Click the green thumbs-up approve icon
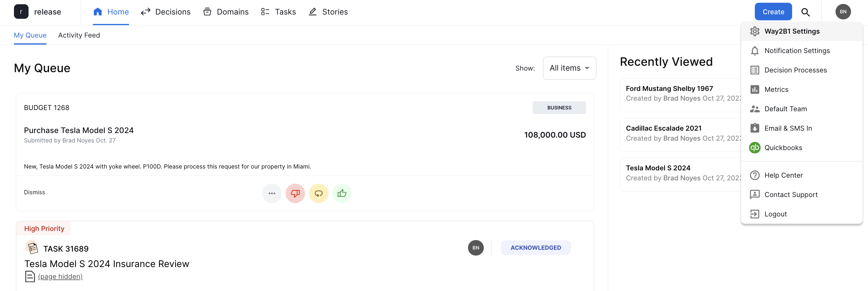Screen dimensions: 868x291 [342, 193]
